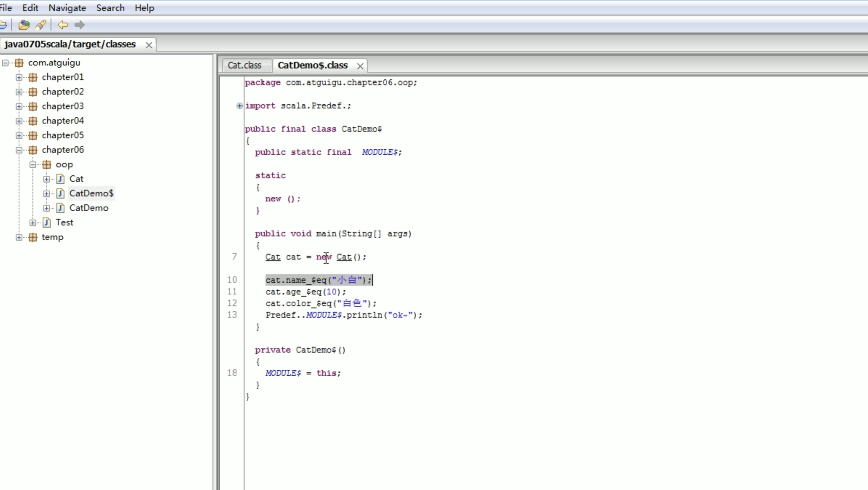Expand the chapter02 package
868x490 pixels.
click(x=19, y=92)
